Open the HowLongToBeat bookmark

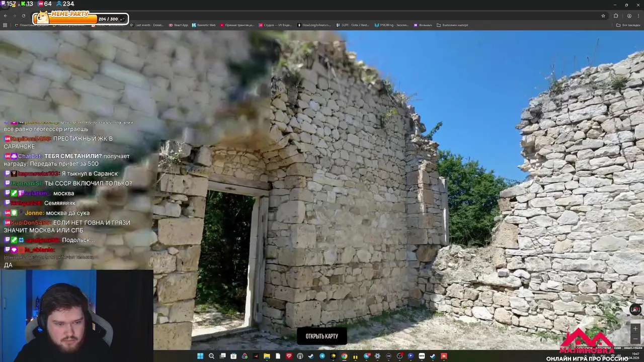point(314,25)
